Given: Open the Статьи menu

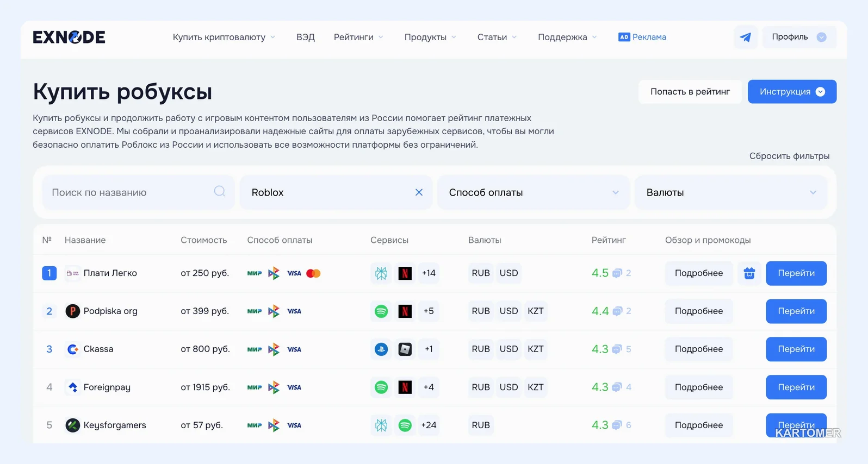Looking at the screenshot, I should (x=497, y=37).
